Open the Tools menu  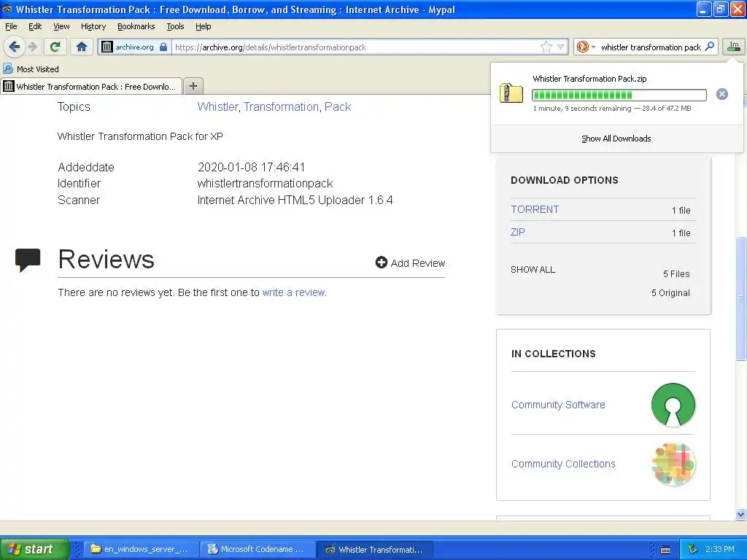coord(175,26)
